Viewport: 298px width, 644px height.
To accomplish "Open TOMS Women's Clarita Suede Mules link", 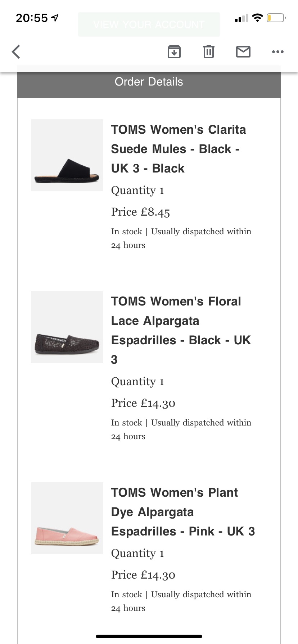I will point(179,149).
